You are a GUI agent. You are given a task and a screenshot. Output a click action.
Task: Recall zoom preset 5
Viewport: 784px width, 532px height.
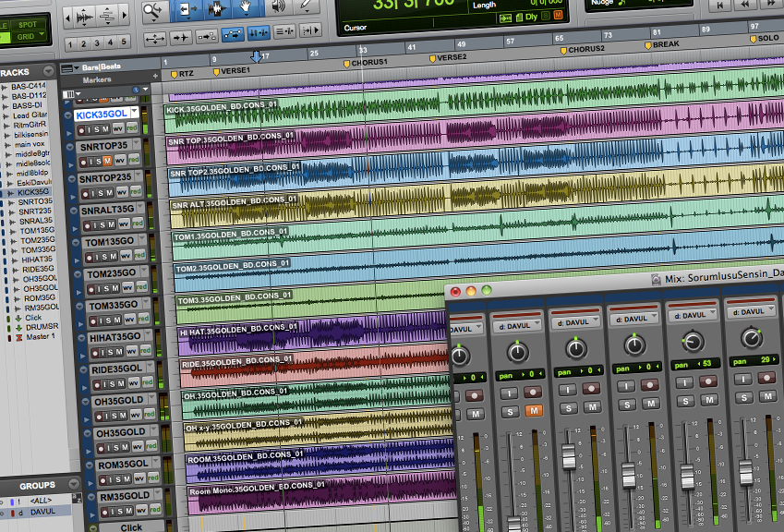(124, 42)
